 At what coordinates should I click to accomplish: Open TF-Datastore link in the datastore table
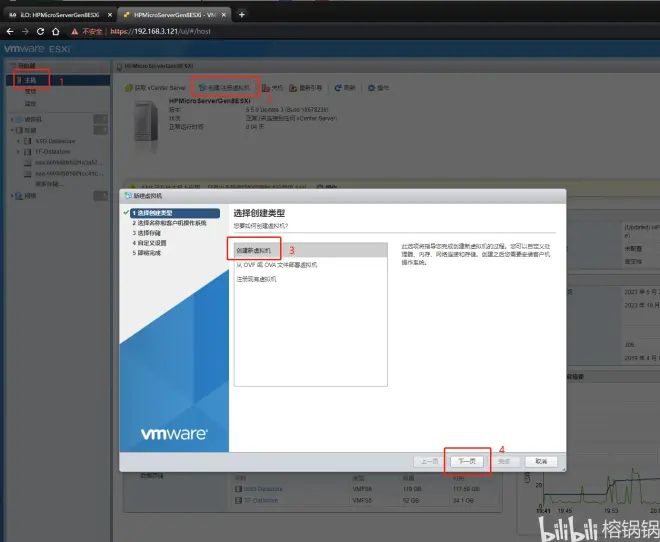(261, 500)
